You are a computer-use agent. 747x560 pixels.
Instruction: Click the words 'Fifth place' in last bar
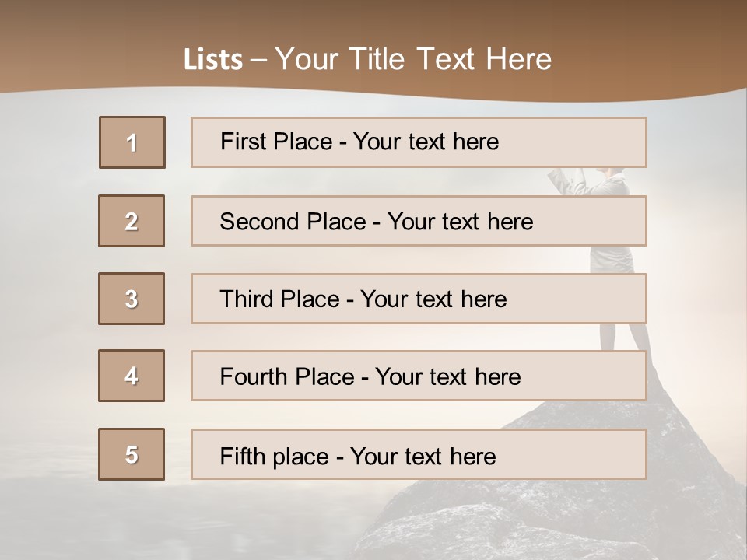[275, 457]
